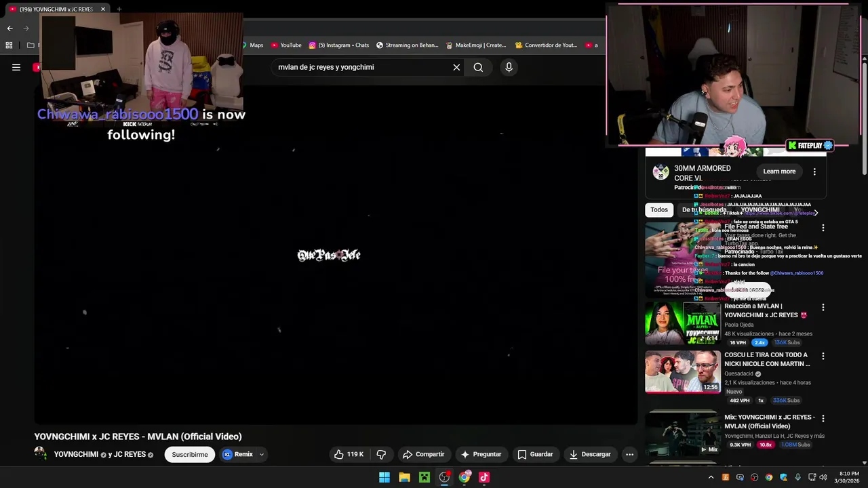The height and width of the screenshot is (488, 868).
Task: Open the YouTube bookmark in bookmarks bar
Action: coord(286,45)
